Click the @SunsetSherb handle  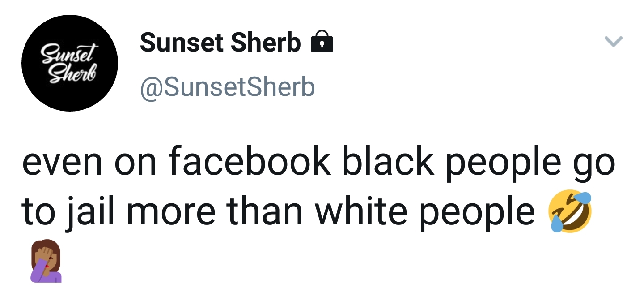click(x=227, y=87)
